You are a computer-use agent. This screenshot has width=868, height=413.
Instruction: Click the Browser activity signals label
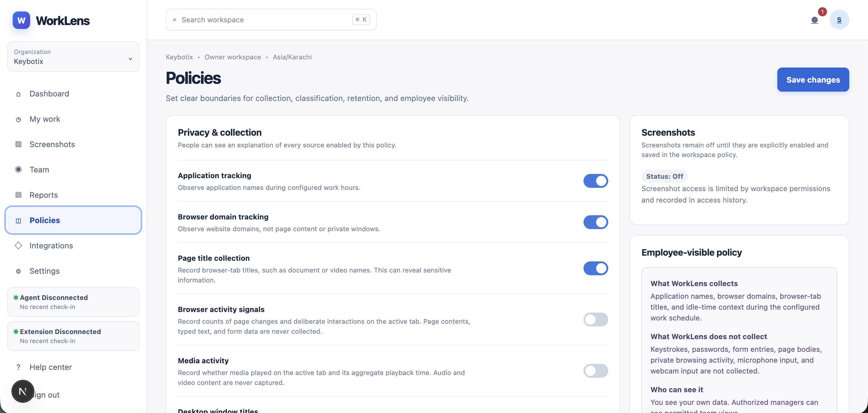221,310
